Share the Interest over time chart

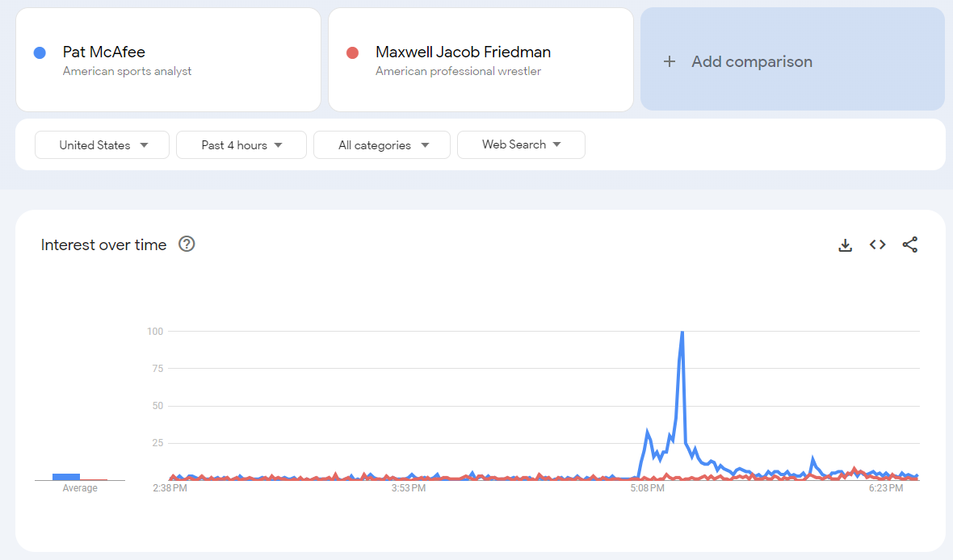point(910,244)
